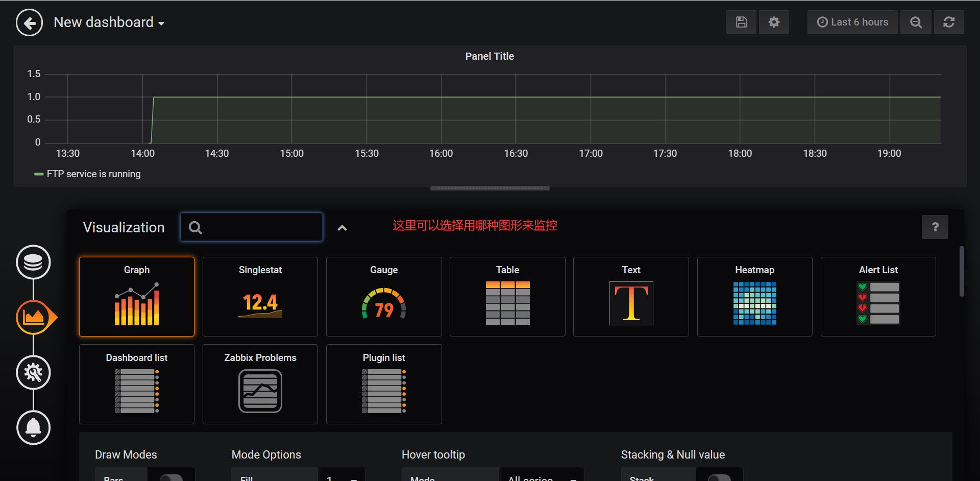Open dashboard settings gear icon
This screenshot has height=481, width=980.
click(x=774, y=22)
